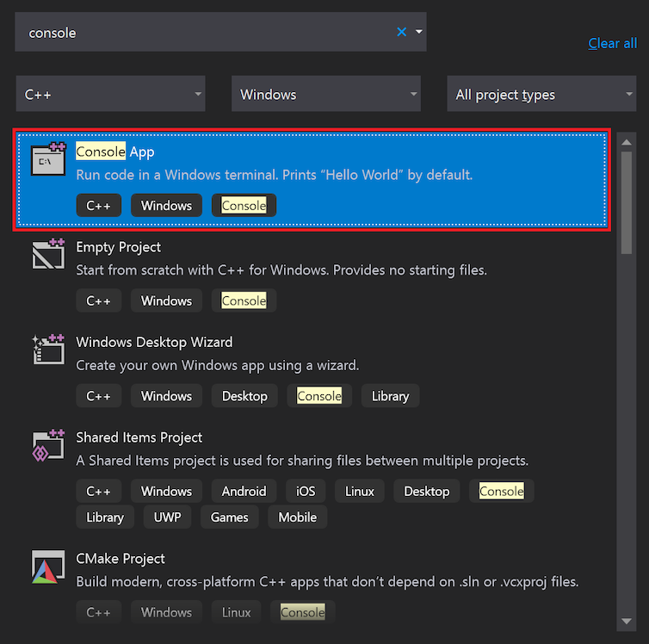Click the Desktop tag under Windows Desktop Wizard
649x644 pixels.
244,396
